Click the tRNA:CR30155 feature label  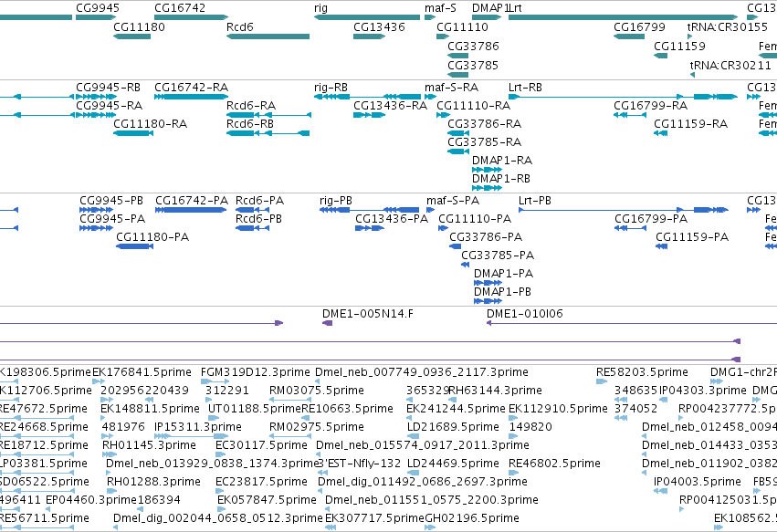(727, 26)
